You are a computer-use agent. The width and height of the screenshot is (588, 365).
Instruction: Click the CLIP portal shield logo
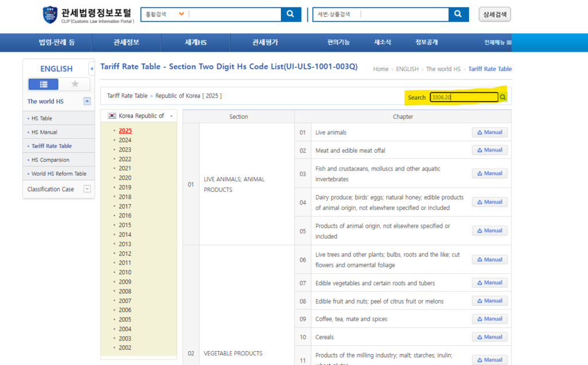(50, 15)
